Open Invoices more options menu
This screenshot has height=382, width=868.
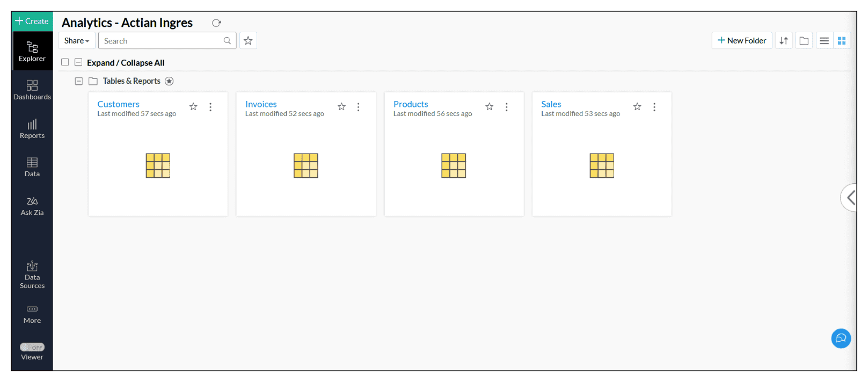coord(359,107)
